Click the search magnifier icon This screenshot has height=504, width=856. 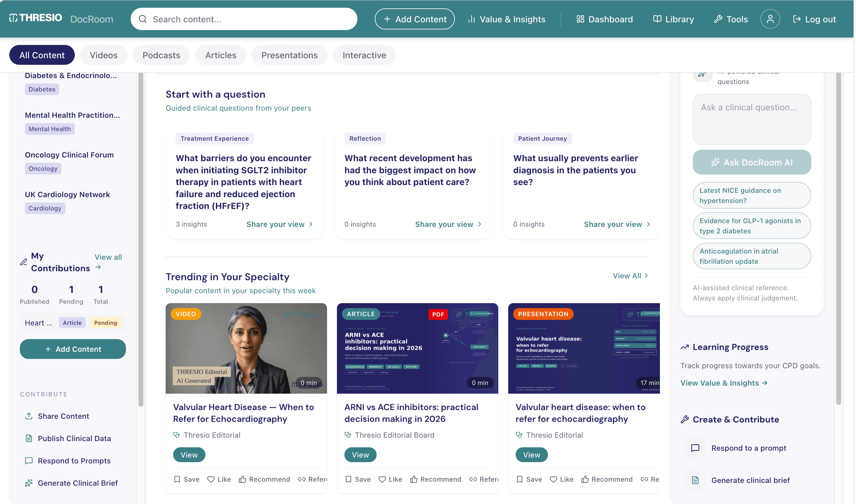coord(143,19)
